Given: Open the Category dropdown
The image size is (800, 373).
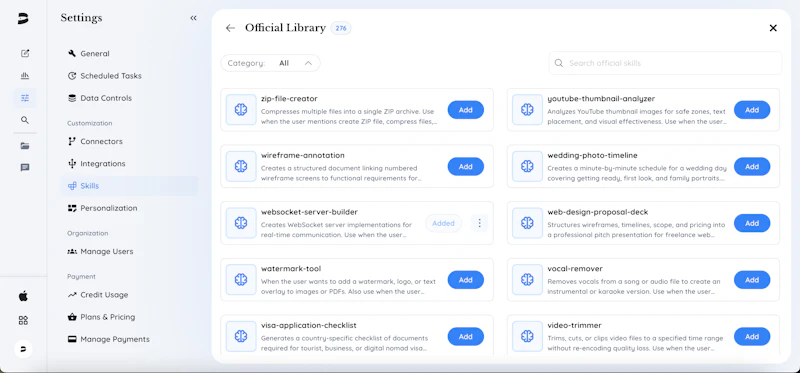Looking at the screenshot, I should coord(270,63).
